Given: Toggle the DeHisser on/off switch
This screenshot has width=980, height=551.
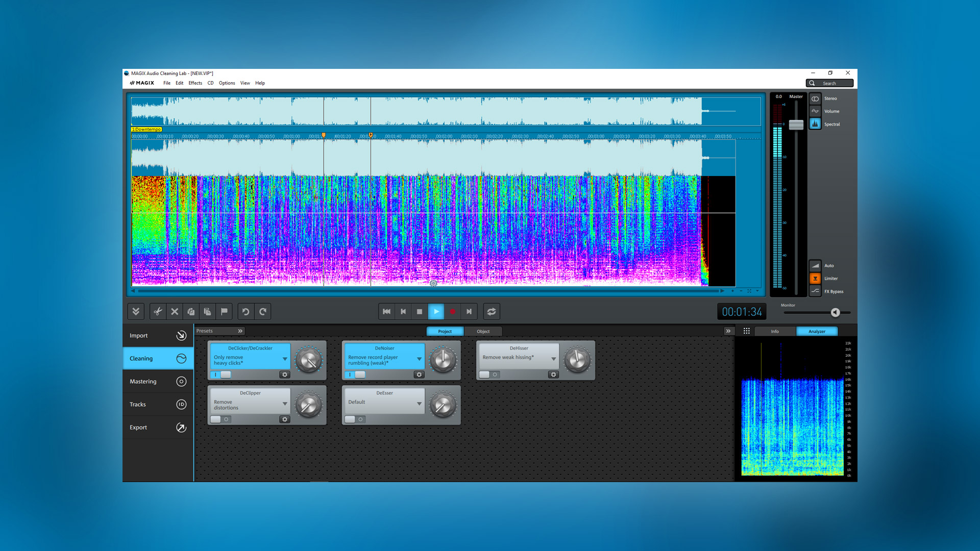Looking at the screenshot, I should pos(489,374).
